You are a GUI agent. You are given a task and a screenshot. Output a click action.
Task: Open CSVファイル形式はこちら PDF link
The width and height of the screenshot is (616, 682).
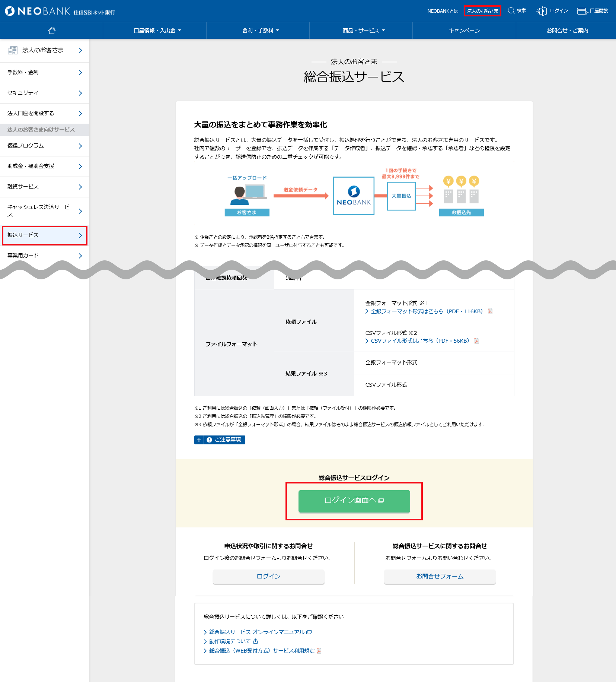tap(420, 341)
